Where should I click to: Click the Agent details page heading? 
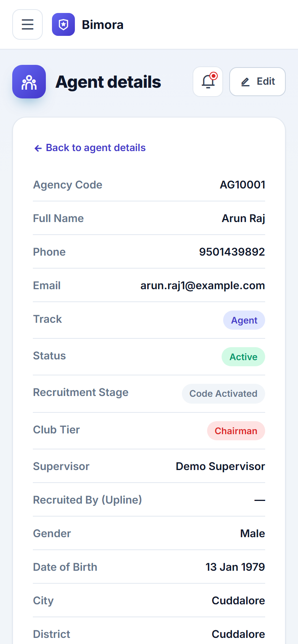[108, 82]
